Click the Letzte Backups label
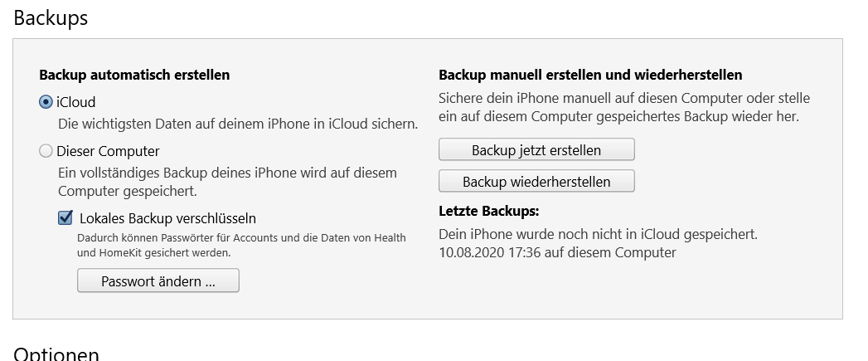 click(x=489, y=211)
